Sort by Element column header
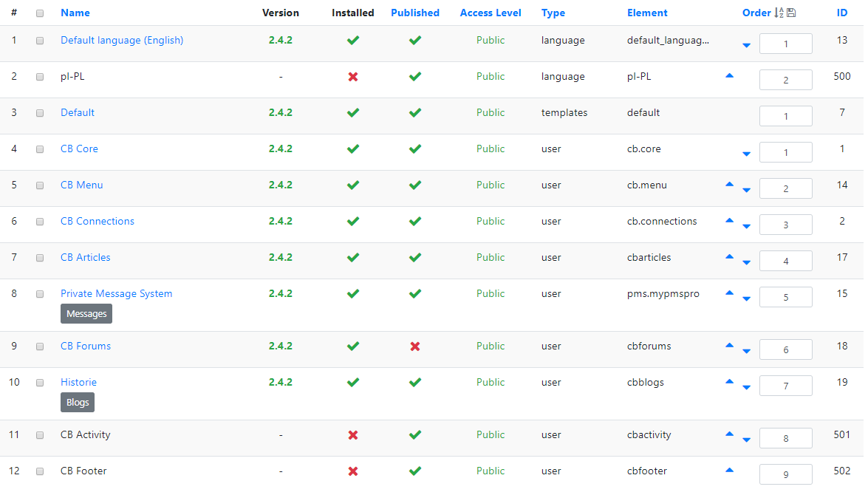Screen dimensions: 868x495 coord(647,13)
